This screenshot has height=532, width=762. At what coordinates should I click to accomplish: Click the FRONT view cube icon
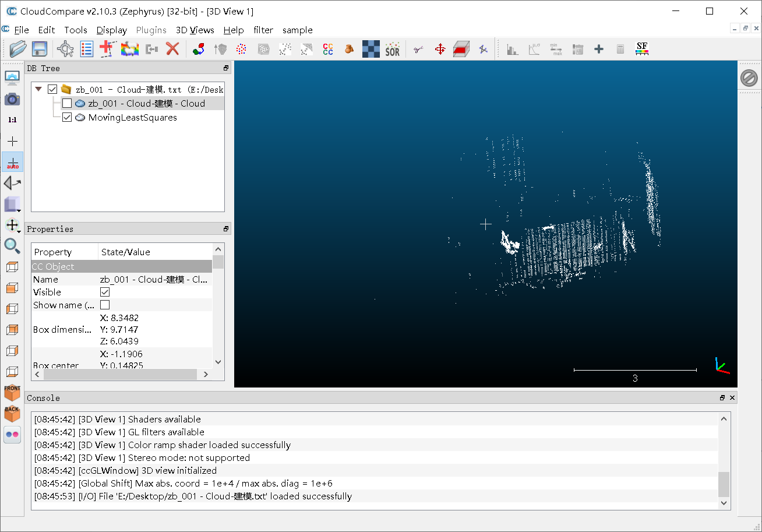click(12, 392)
